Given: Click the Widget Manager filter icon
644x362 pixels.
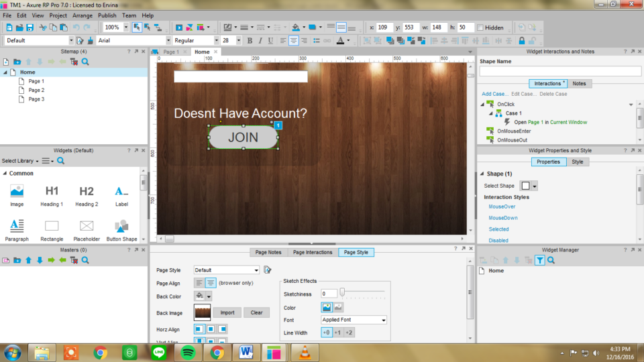Looking at the screenshot, I should point(539,260).
